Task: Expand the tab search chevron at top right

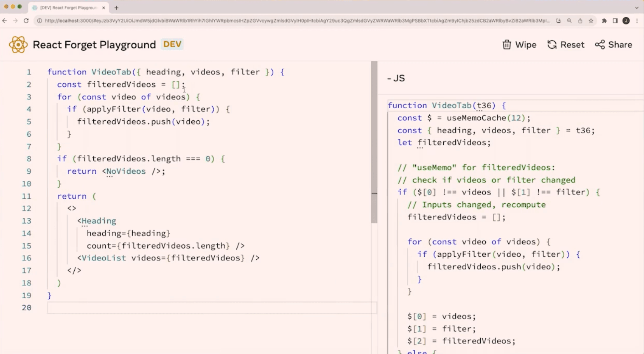Action: [637, 7]
